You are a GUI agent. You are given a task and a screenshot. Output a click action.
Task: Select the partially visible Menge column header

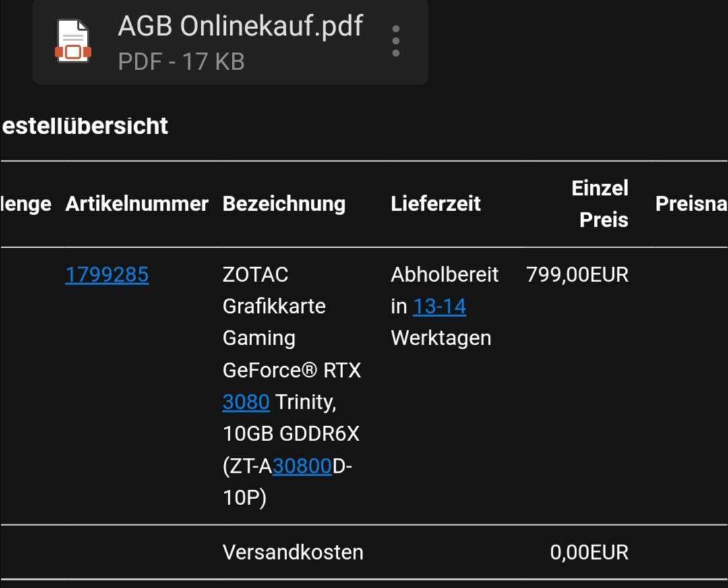click(26, 204)
